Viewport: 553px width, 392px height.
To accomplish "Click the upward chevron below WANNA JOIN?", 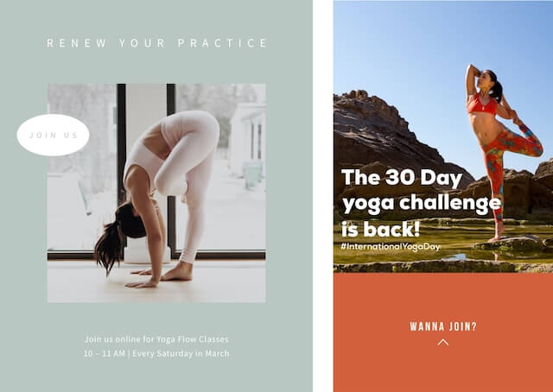I will (x=443, y=342).
